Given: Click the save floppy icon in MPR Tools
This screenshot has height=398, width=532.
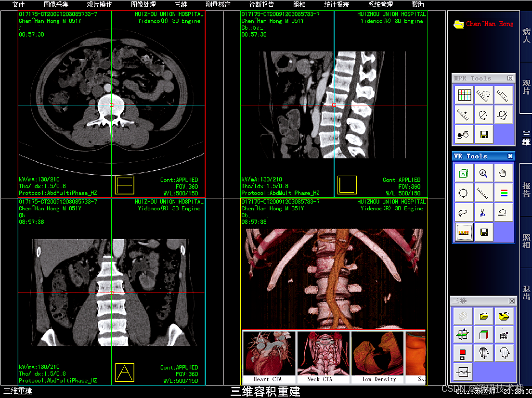Looking at the screenshot, I should pos(483,135).
